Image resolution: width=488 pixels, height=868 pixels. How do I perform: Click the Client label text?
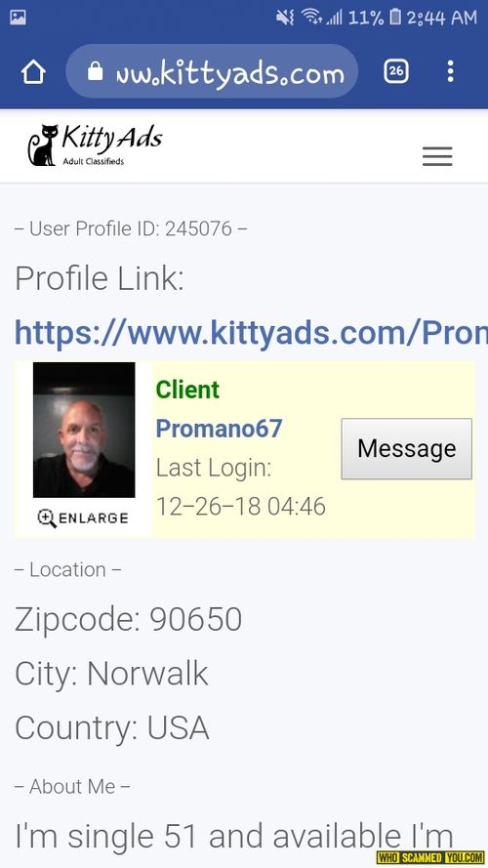point(187,390)
